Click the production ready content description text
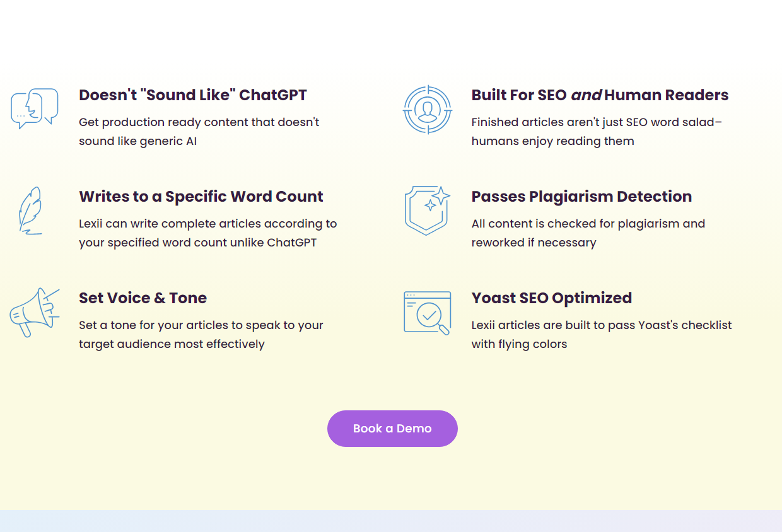 pos(199,132)
